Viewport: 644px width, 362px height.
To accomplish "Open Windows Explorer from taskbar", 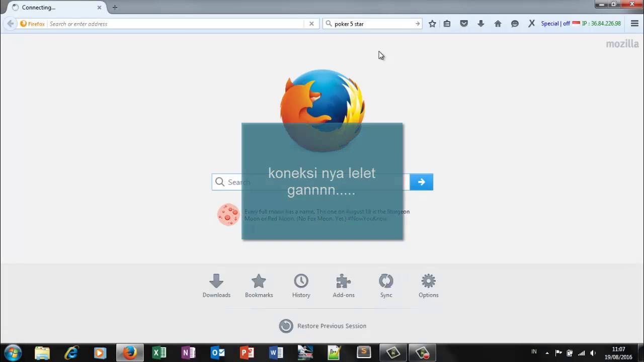I will 42,352.
